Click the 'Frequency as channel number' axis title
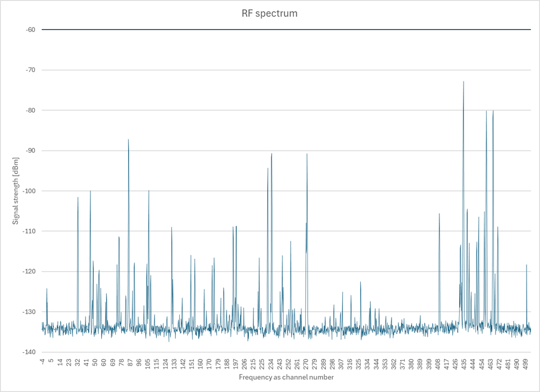540x392 pixels. coord(286,377)
